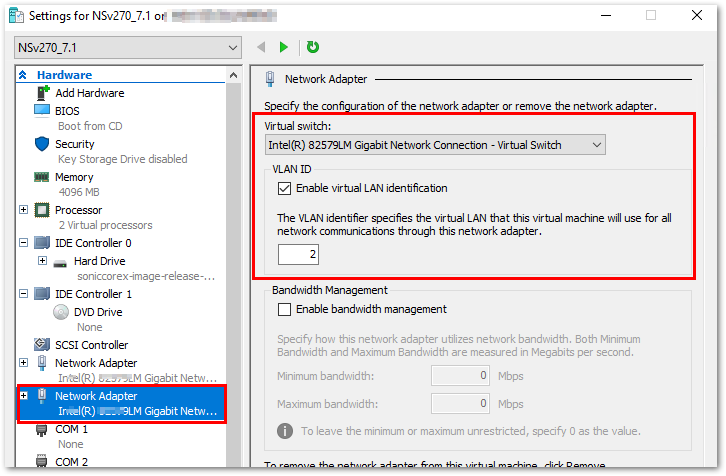Click the gray back arrow in toolbar
This screenshot has width=726, height=476.
pyautogui.click(x=262, y=47)
